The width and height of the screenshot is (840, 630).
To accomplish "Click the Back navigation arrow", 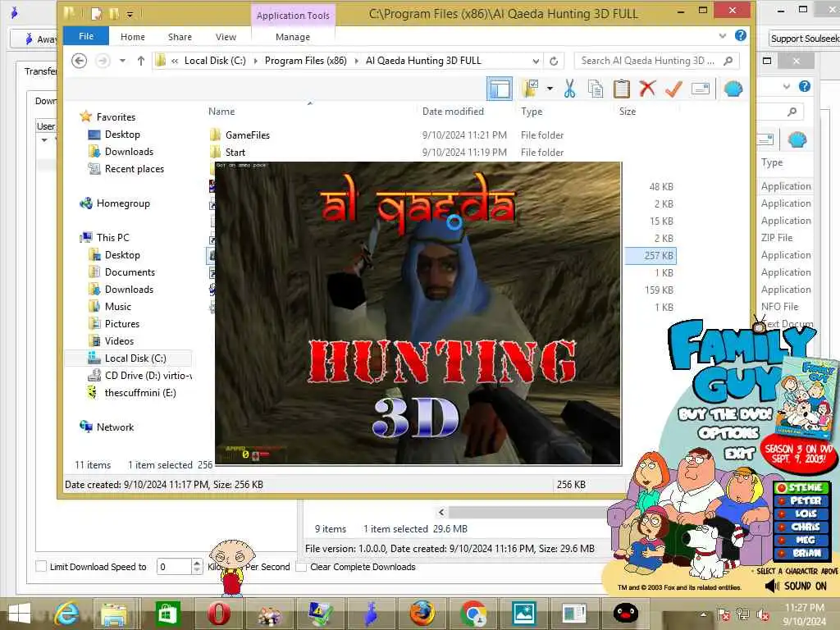I will (80, 61).
